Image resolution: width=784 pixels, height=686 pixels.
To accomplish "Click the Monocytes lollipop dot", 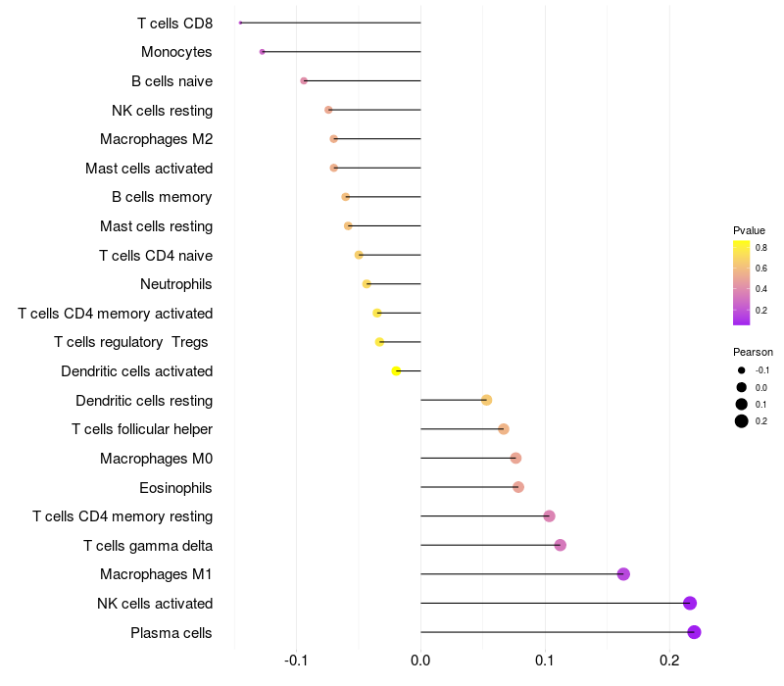I will (x=262, y=52).
